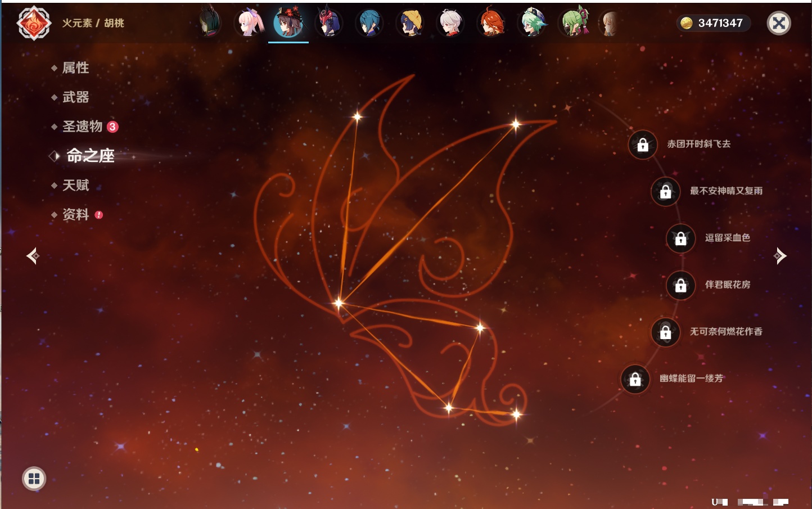Click the Mora balance 3471347
Screen dimensions: 812x509
point(713,23)
